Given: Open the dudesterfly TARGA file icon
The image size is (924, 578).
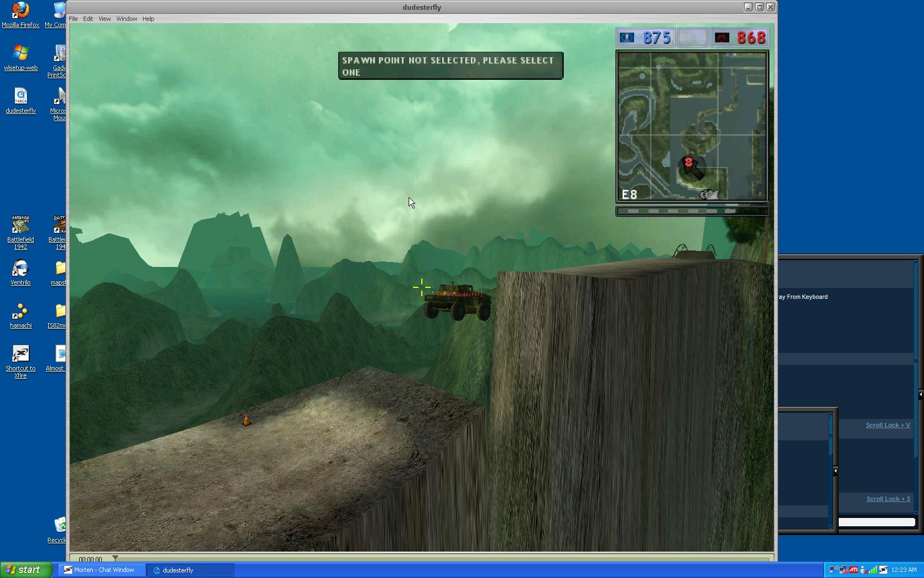Looking at the screenshot, I should point(20,101).
